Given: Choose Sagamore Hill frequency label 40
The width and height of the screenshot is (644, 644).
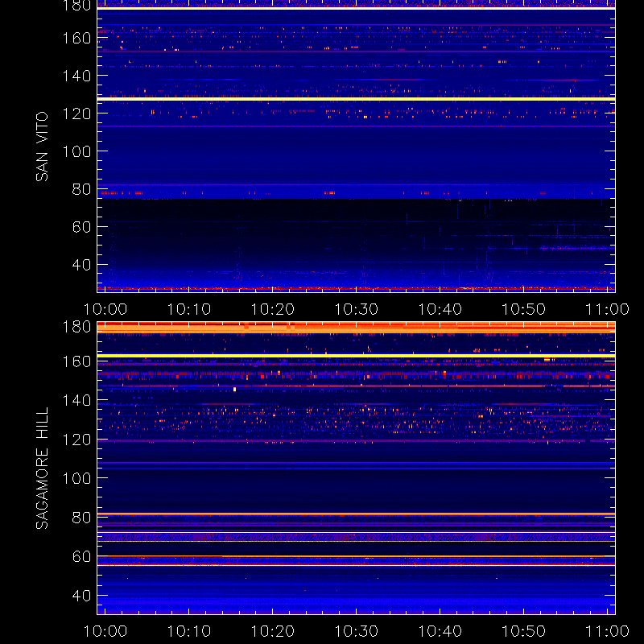Looking at the screenshot, I should pos(82,596).
